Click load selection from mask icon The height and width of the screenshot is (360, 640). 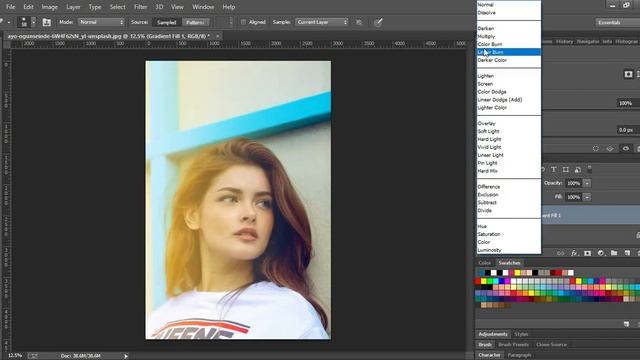coord(596,149)
